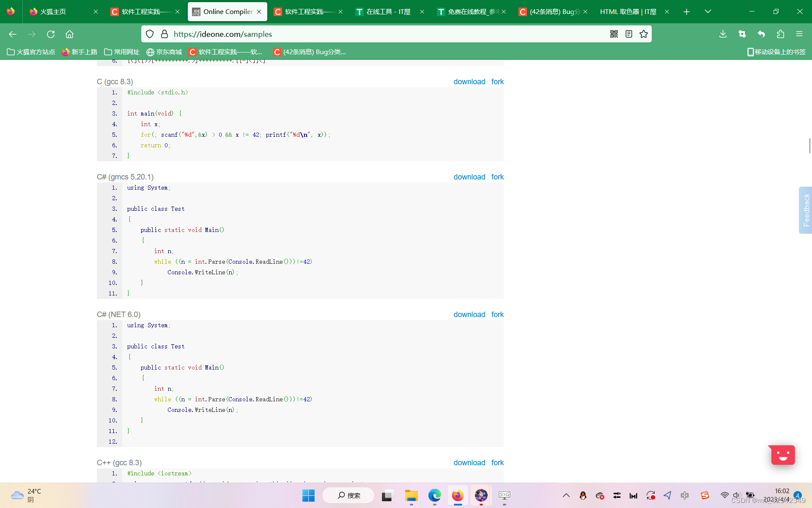
Task: Switch to the 火狐主页 tab
Action: (53, 11)
